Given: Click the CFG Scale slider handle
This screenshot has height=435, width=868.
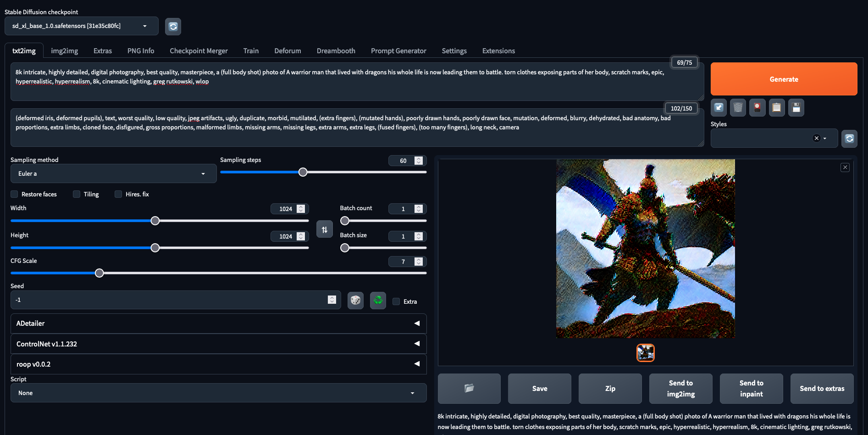Looking at the screenshot, I should pyautogui.click(x=100, y=273).
